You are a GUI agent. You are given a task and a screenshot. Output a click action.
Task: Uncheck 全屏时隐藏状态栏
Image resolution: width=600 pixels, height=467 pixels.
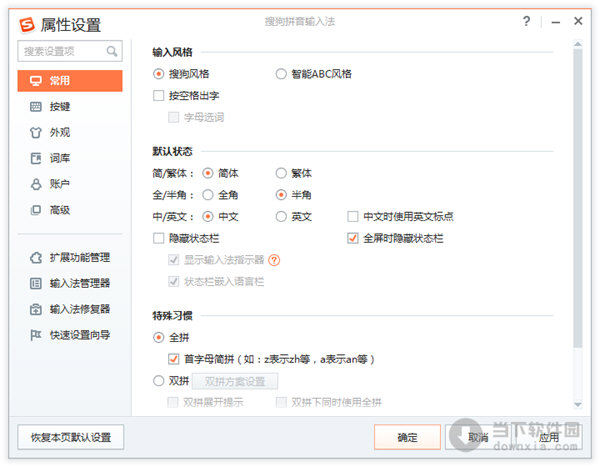(x=352, y=238)
